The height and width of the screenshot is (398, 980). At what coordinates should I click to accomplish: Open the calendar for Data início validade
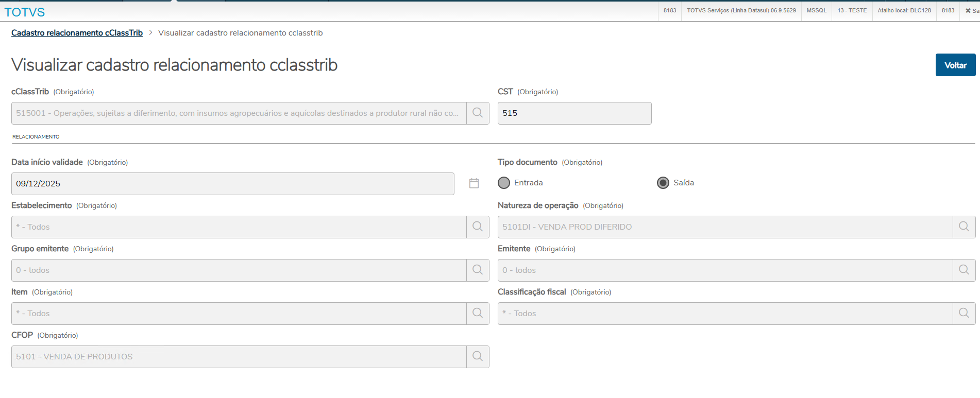pyautogui.click(x=474, y=183)
